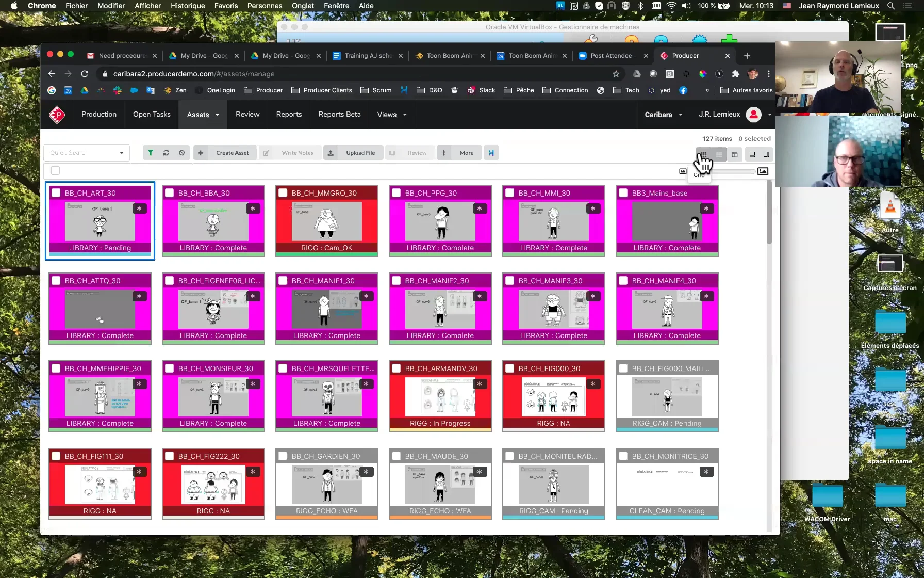The height and width of the screenshot is (578, 924).
Task: Click the split columns view icon
Action: coord(735,154)
